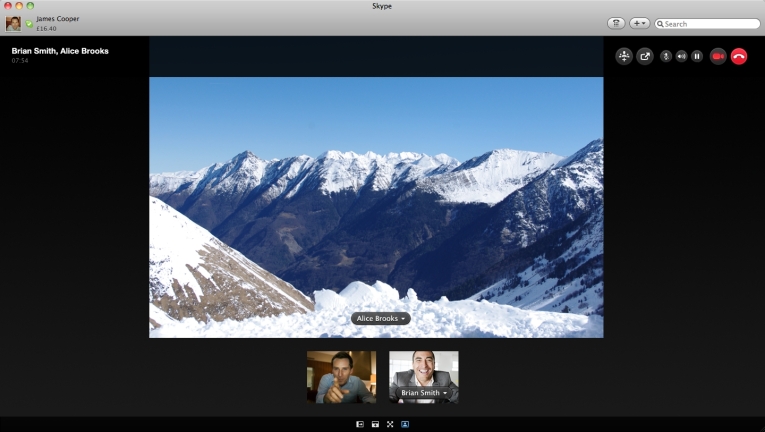Expand the Brian Smith name dropdown

tap(423, 392)
